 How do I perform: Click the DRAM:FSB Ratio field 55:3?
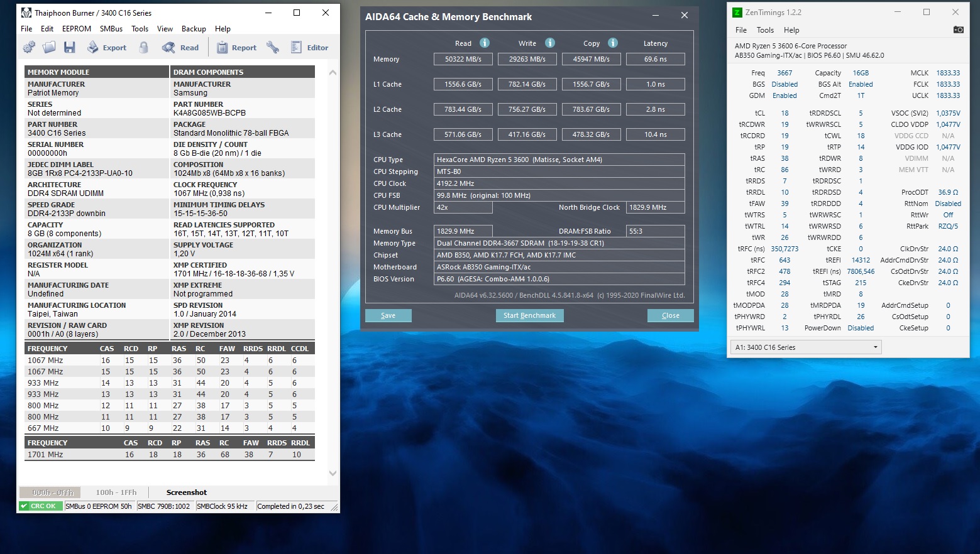656,231
